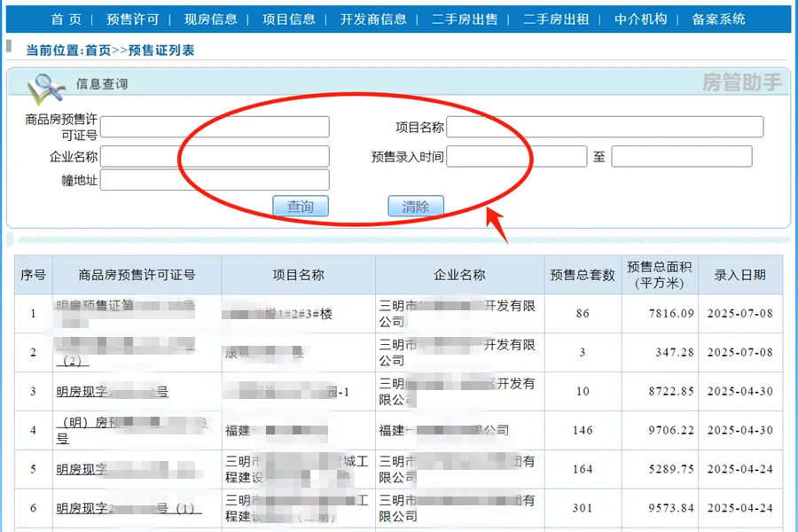The width and height of the screenshot is (798, 532).
Task: Click the 商品房预售许可证号 input field
Action: pyautogui.click(x=215, y=127)
